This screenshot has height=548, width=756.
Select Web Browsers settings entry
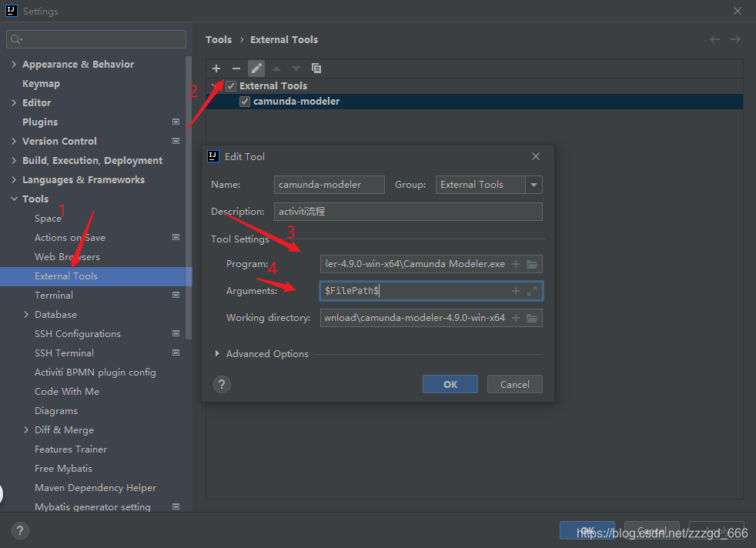[x=67, y=257]
